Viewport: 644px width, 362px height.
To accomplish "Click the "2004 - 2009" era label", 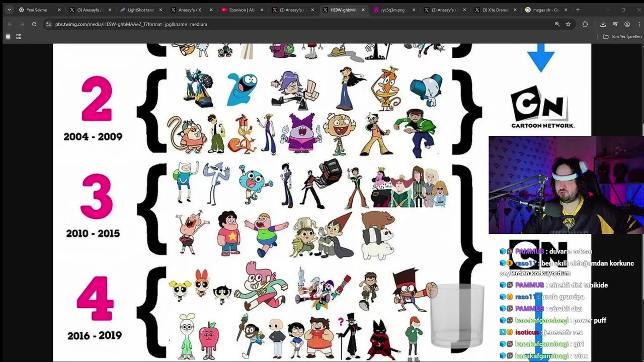I will pyautogui.click(x=93, y=136).
